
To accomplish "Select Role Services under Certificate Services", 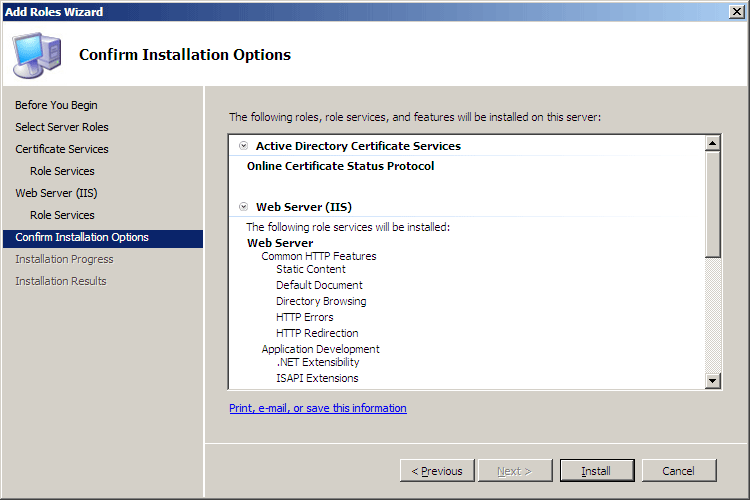I will [x=62, y=171].
